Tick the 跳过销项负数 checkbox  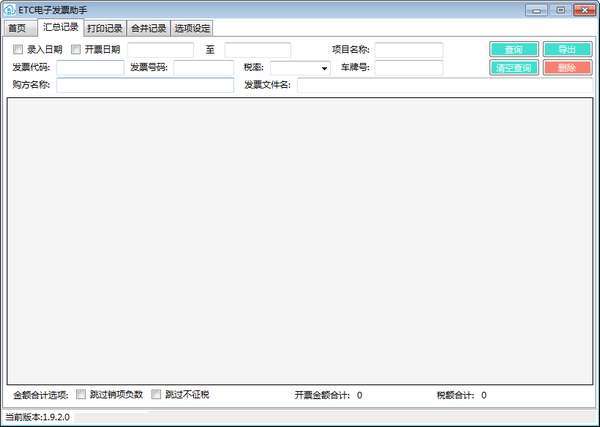pyautogui.click(x=81, y=394)
